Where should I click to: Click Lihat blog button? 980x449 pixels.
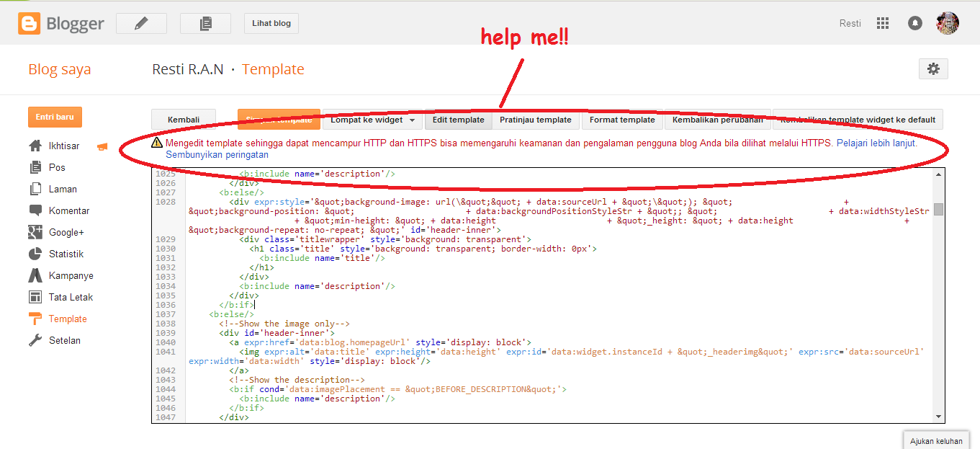tap(271, 23)
